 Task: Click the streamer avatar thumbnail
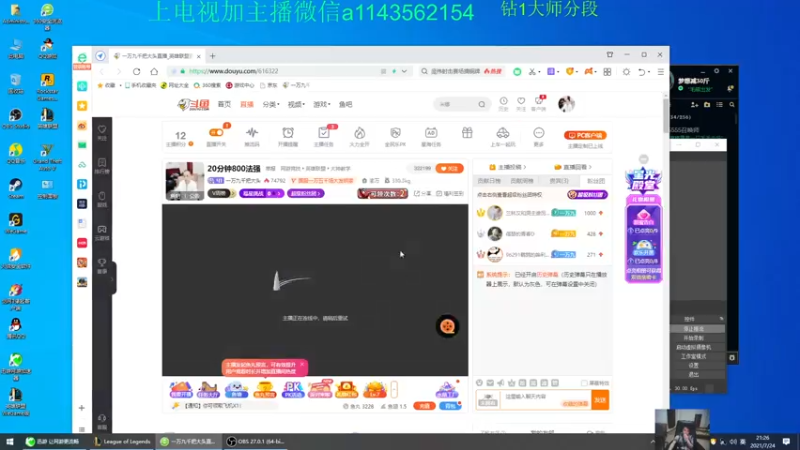coord(185,181)
